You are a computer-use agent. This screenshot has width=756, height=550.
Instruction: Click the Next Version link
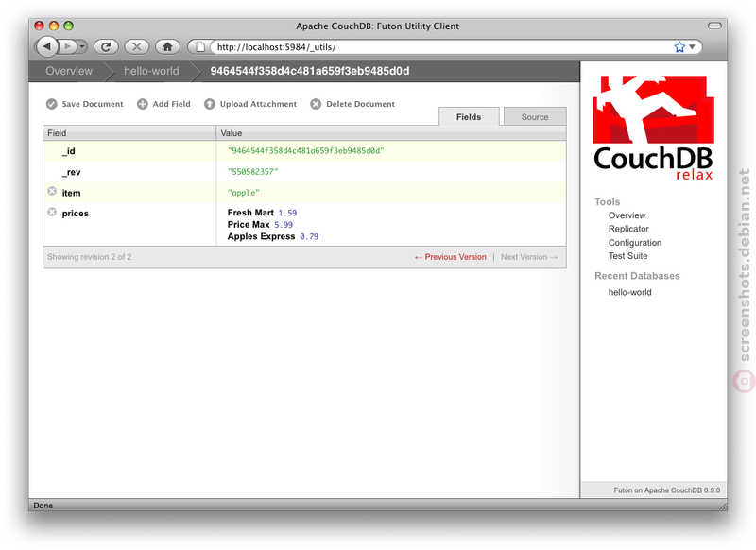529,257
